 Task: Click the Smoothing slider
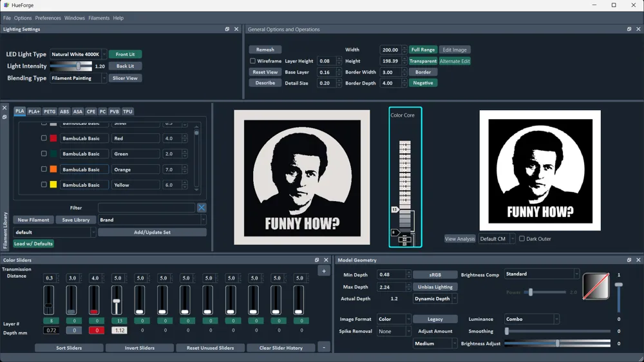[557, 331]
